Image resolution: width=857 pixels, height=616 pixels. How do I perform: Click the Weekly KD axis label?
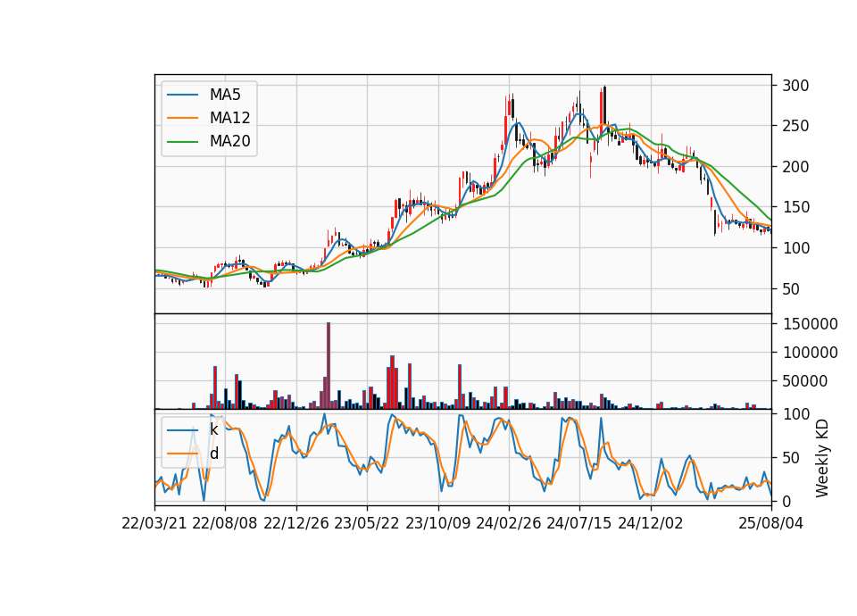tap(822, 458)
